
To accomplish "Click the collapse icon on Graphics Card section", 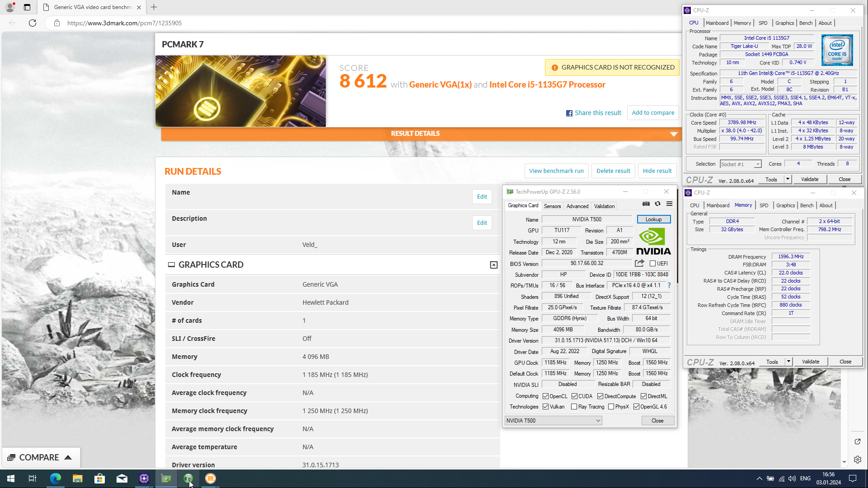I will pos(494,265).
